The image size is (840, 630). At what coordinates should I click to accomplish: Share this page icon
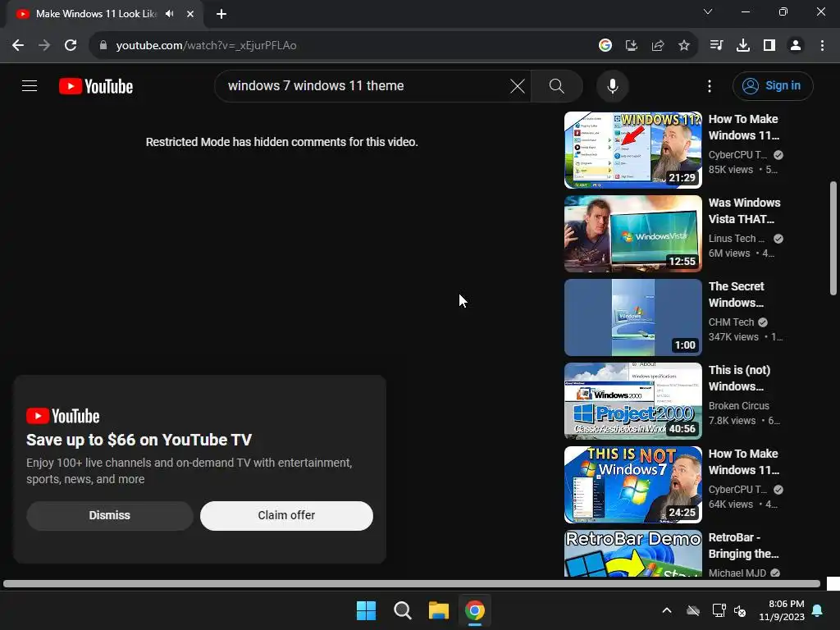658,46
